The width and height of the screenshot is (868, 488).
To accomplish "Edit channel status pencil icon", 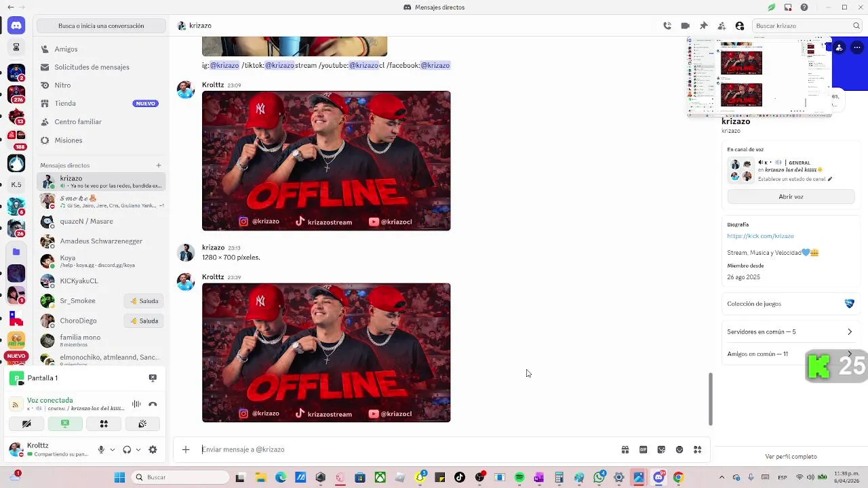I will click(x=829, y=180).
